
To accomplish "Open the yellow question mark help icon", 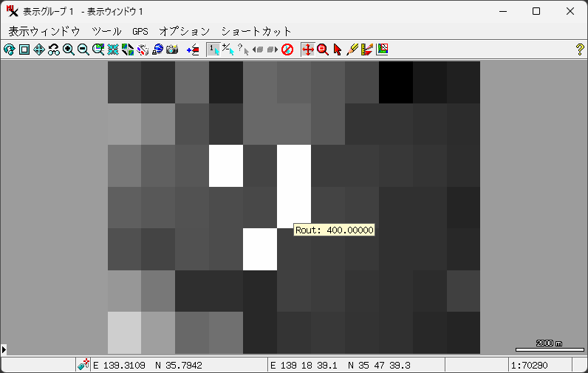I will pos(580,49).
